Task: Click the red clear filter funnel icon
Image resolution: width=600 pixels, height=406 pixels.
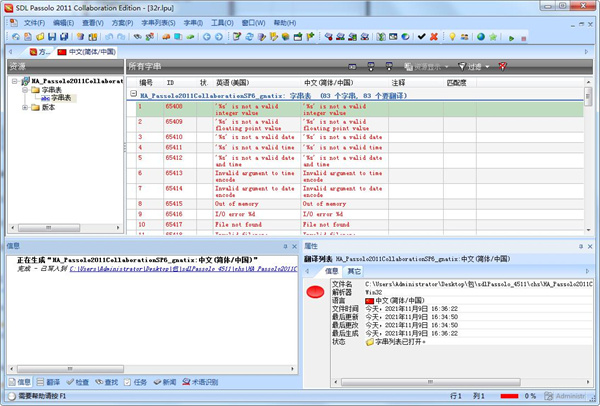Action: tap(502, 67)
